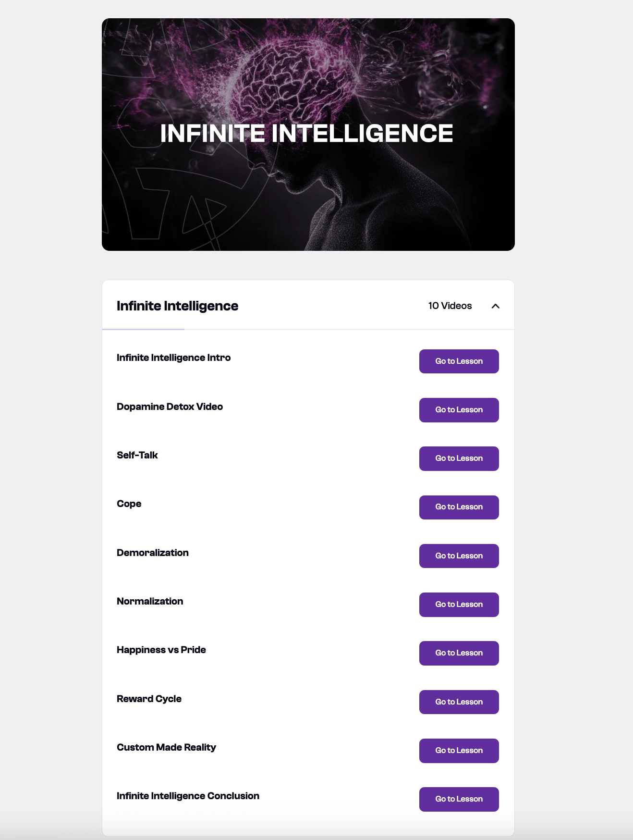
Task: Select the Reward Cycle lesson title
Action: 149,699
